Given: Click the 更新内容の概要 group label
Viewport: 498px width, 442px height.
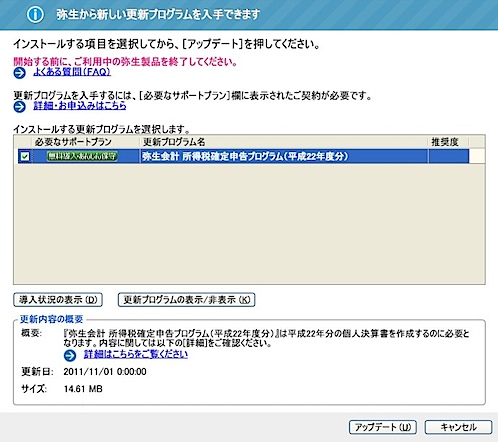Looking at the screenshot, I should coord(51,319).
